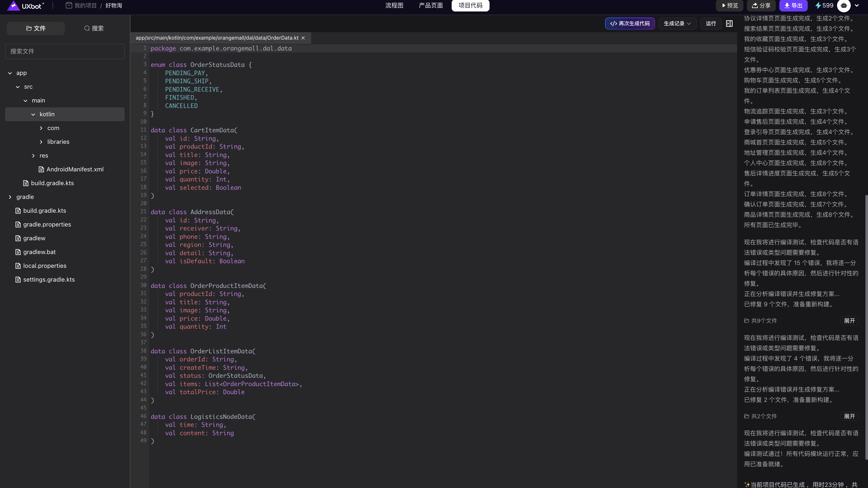The width and height of the screenshot is (868, 488).
Task: Close the OrderData.kt editor tab
Action: [303, 38]
